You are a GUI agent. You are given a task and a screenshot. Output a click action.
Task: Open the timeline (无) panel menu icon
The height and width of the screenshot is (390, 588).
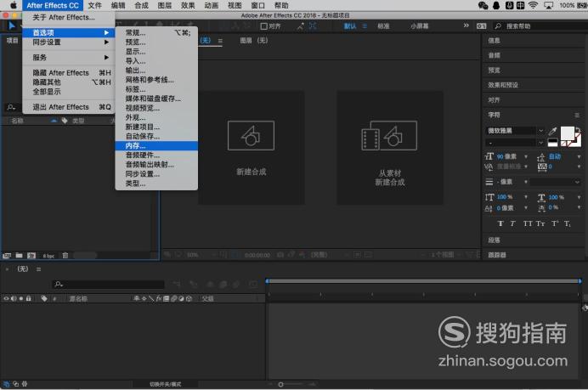(x=38, y=268)
